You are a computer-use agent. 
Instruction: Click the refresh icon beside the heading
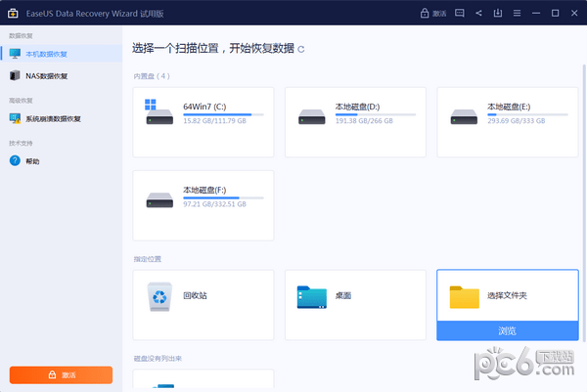pos(301,49)
